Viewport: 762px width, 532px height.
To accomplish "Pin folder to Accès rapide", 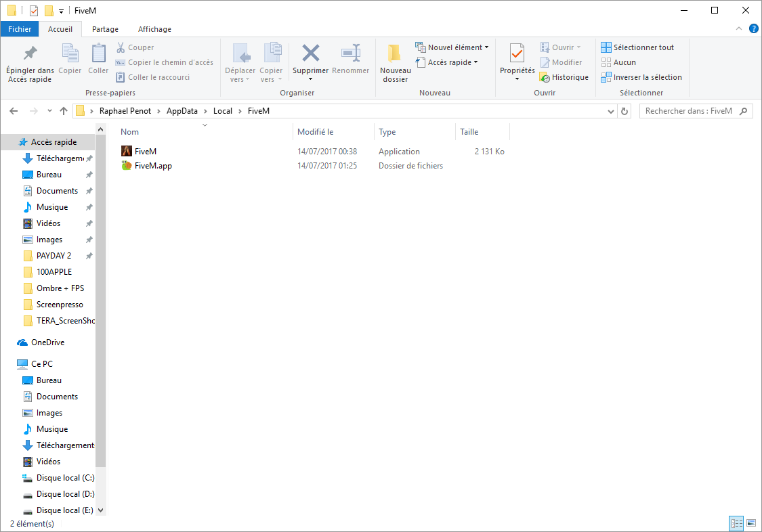I will click(30, 64).
